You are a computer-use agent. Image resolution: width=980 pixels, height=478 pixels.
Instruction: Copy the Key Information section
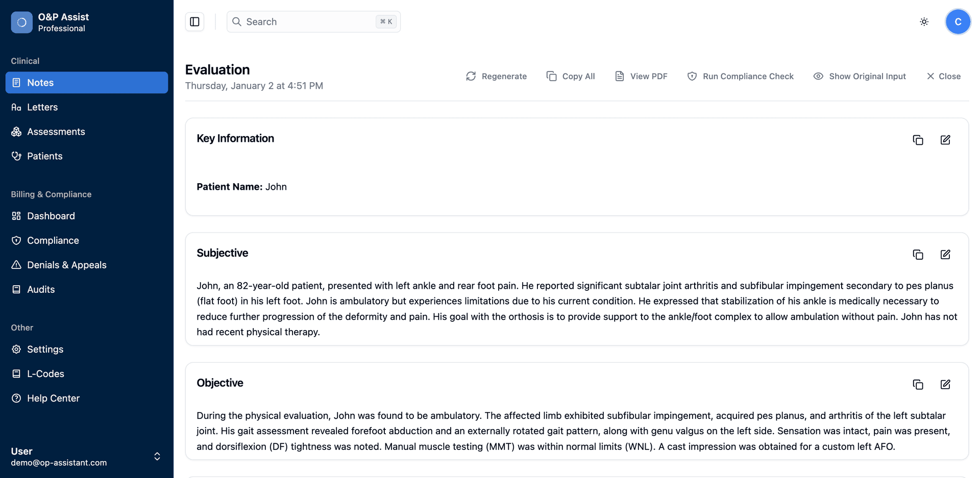[918, 140]
